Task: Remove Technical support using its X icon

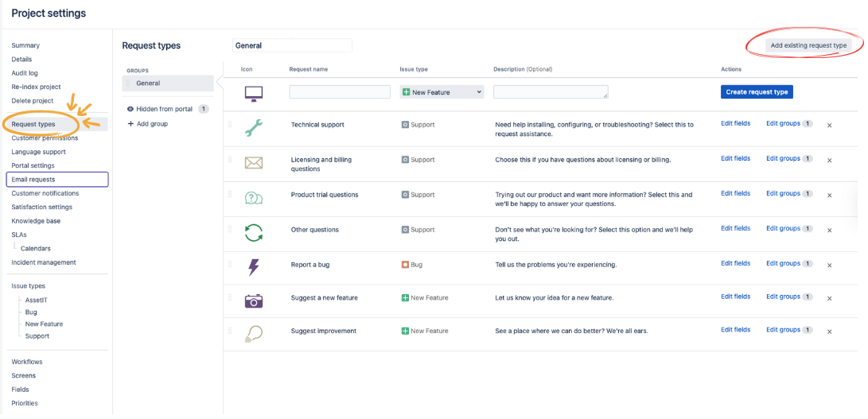Action: (829, 126)
